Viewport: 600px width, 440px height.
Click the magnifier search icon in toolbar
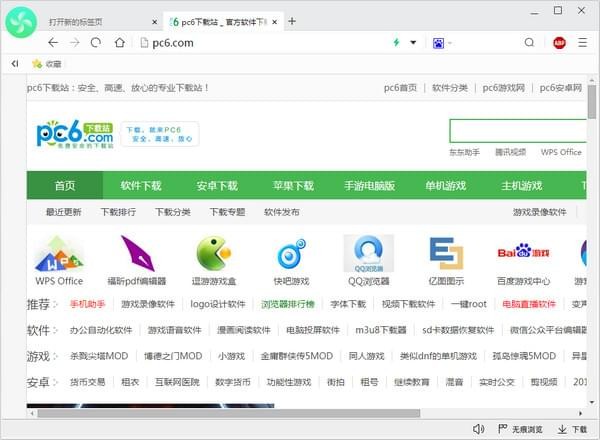(529, 42)
